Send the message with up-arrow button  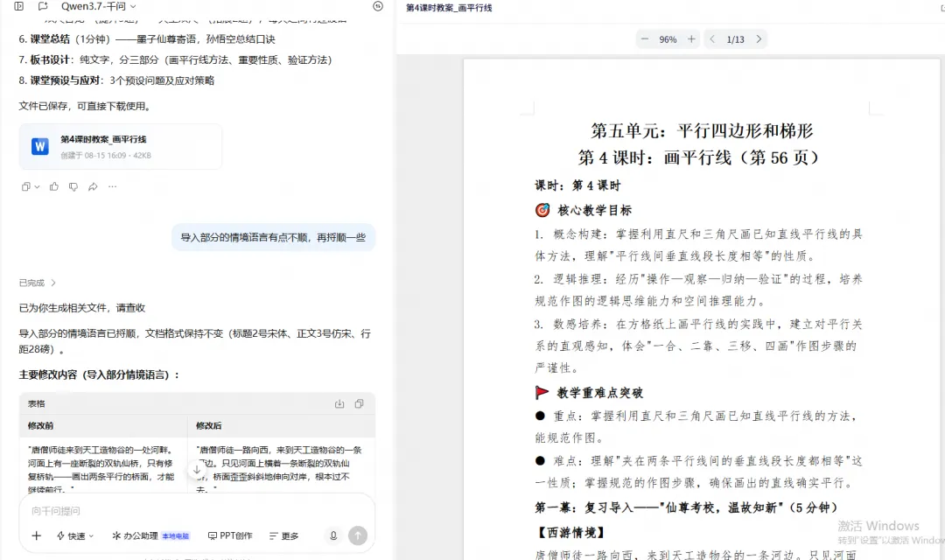[x=358, y=535]
